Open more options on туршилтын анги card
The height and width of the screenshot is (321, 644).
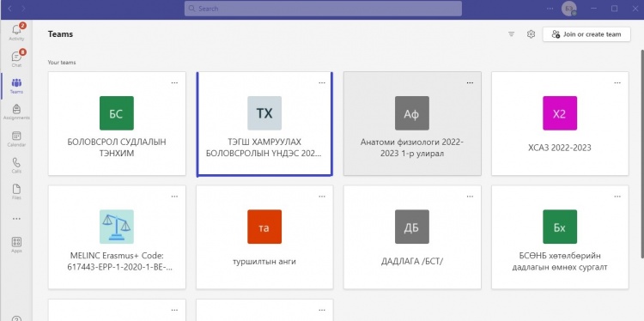(x=322, y=197)
